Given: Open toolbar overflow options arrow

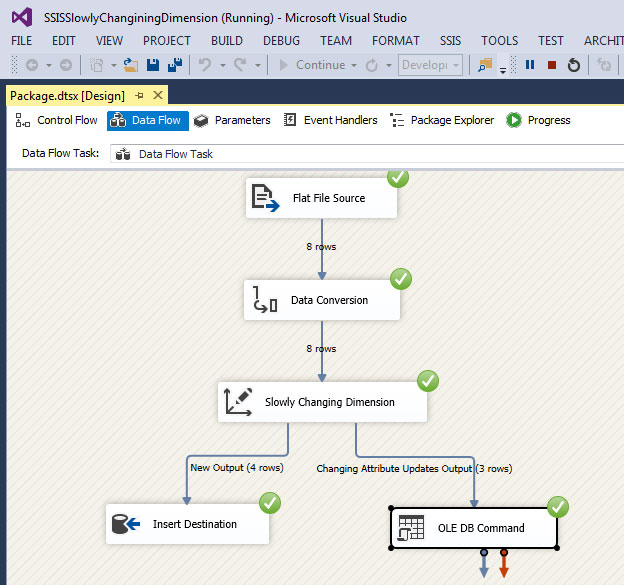Looking at the screenshot, I should tap(503, 71).
